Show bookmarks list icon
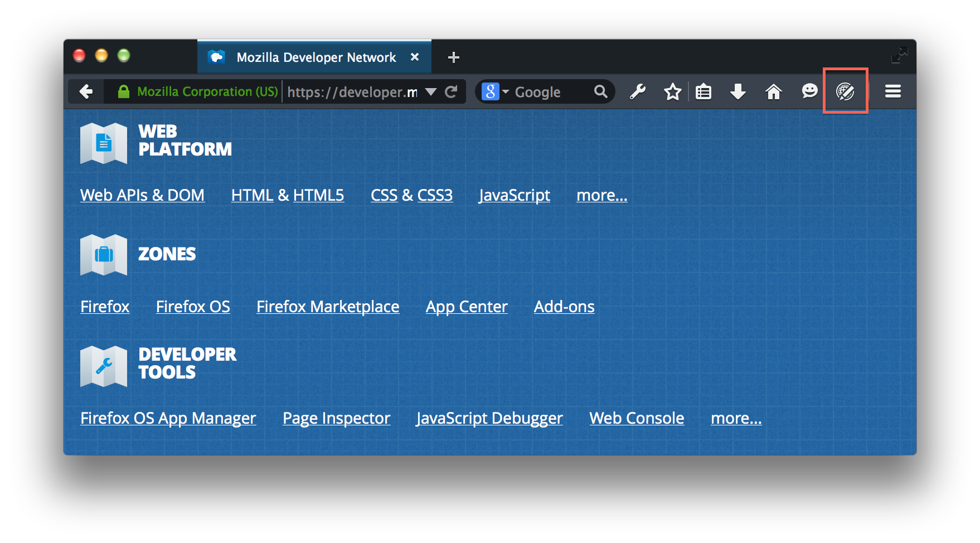This screenshot has height=543, width=980. click(x=704, y=91)
